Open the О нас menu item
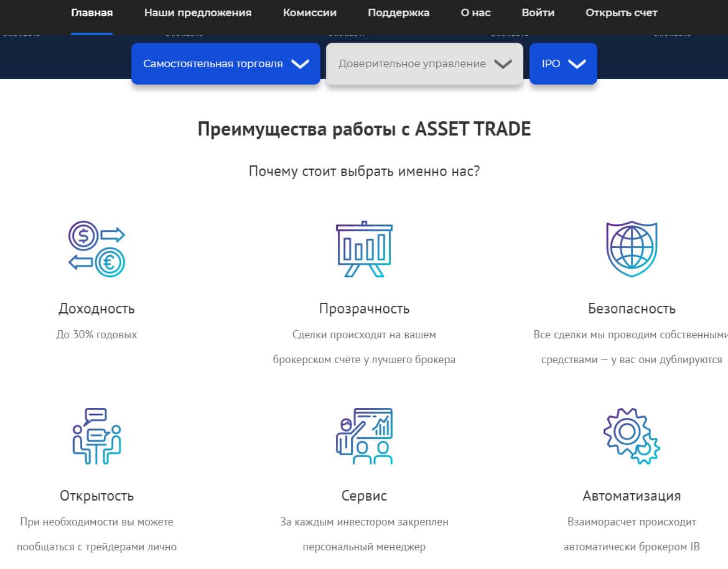The image size is (728, 569). pyautogui.click(x=475, y=13)
